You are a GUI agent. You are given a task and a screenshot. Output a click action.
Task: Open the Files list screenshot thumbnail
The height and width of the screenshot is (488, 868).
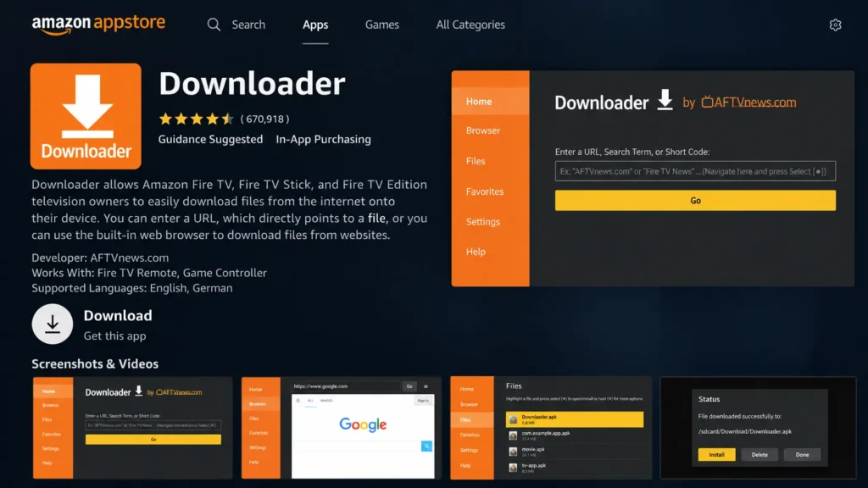551,428
